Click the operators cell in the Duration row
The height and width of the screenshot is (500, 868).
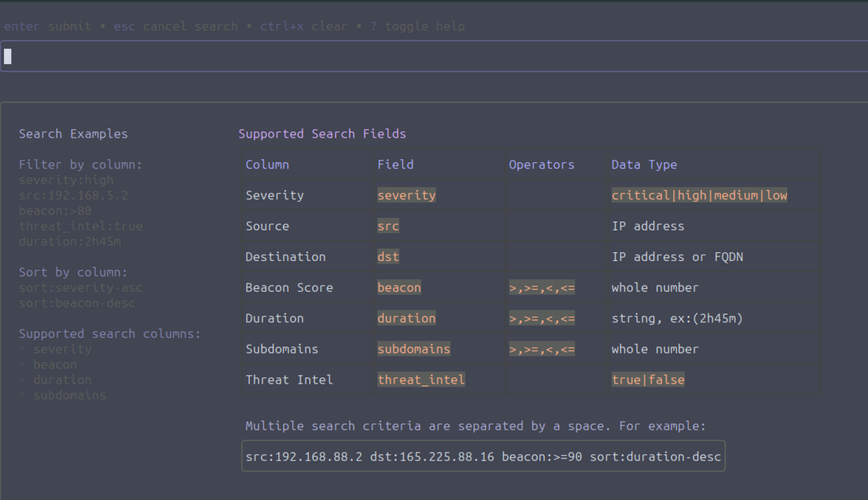[542, 319]
